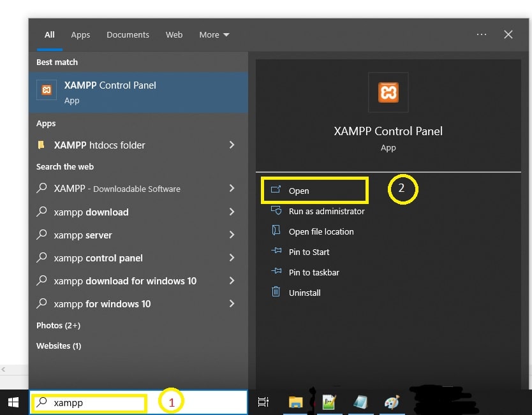Switch to the Apps search tab
Image resolution: width=532 pixels, height=415 pixels.
[x=80, y=35]
